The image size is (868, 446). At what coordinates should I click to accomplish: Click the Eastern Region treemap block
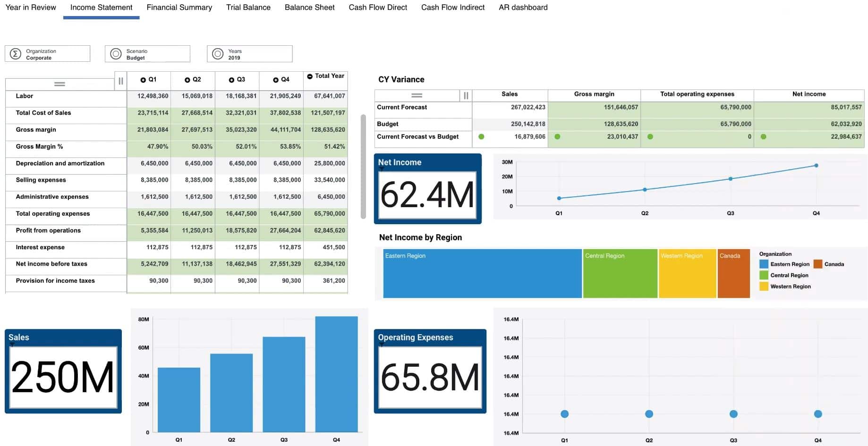tap(482, 274)
